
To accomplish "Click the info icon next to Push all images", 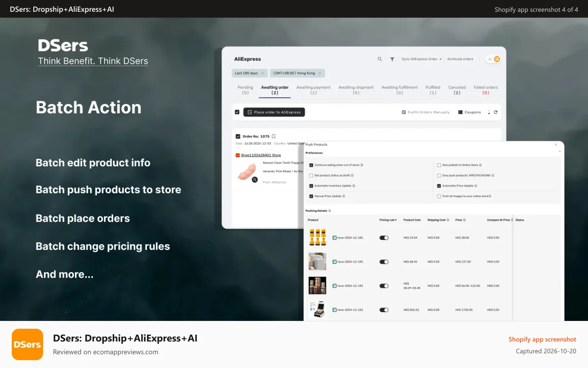I will [x=490, y=196].
